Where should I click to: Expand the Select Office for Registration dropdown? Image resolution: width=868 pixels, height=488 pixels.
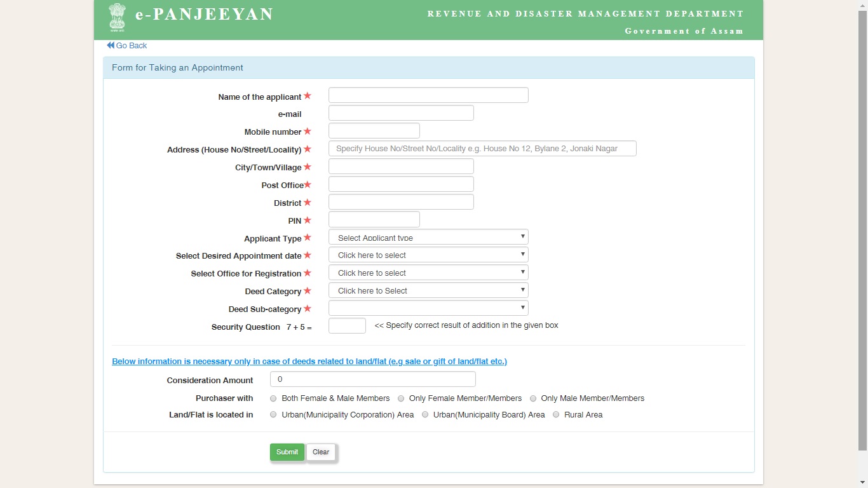pos(428,272)
